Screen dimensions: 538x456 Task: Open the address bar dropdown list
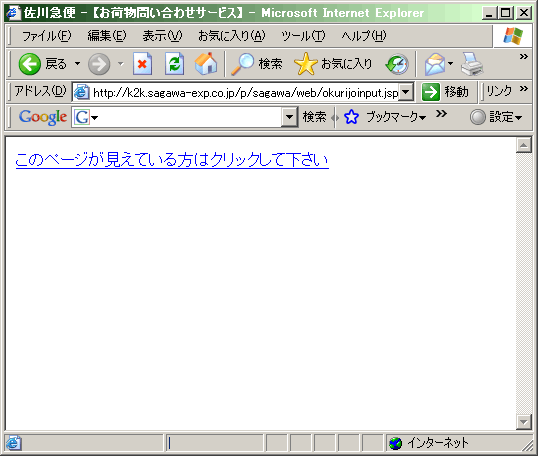pos(406,92)
